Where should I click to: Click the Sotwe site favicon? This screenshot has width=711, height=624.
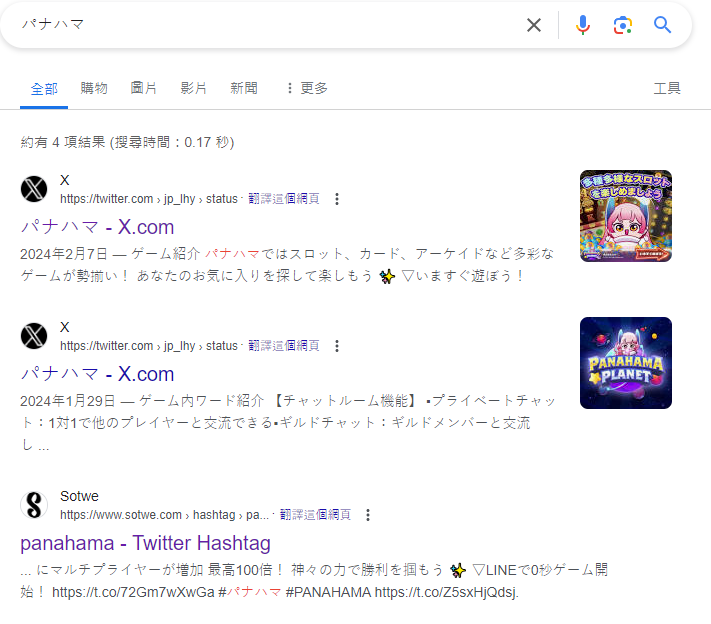pos(34,505)
